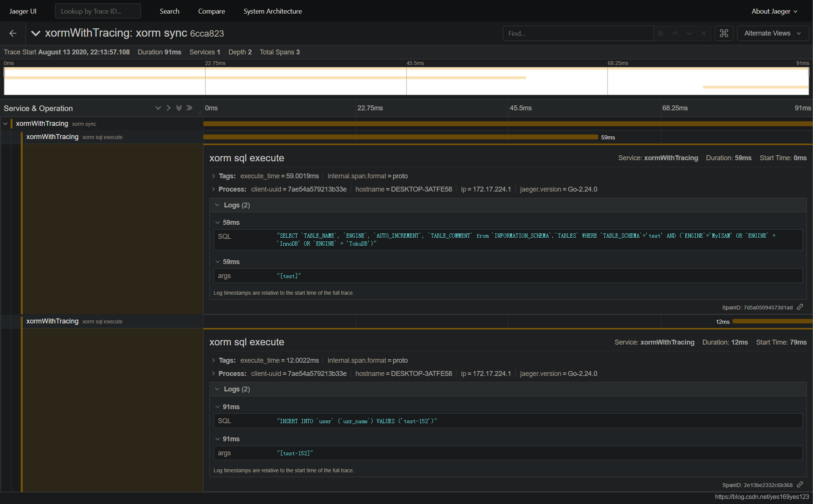
Task: Collapse the 91ms SQL log entry
Action: (x=217, y=407)
